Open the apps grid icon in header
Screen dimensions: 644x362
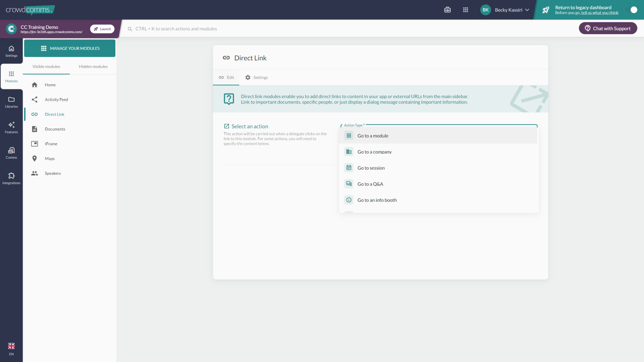[x=465, y=10]
